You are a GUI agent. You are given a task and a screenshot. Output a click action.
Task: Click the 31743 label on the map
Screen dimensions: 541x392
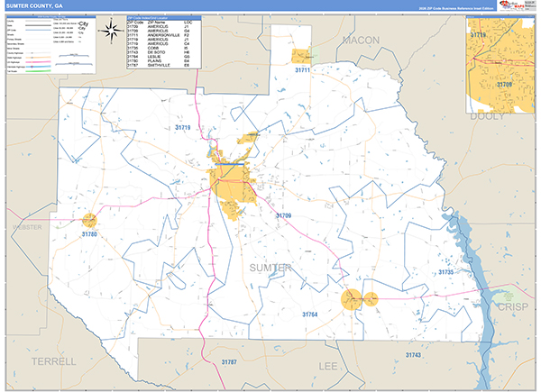(413, 355)
